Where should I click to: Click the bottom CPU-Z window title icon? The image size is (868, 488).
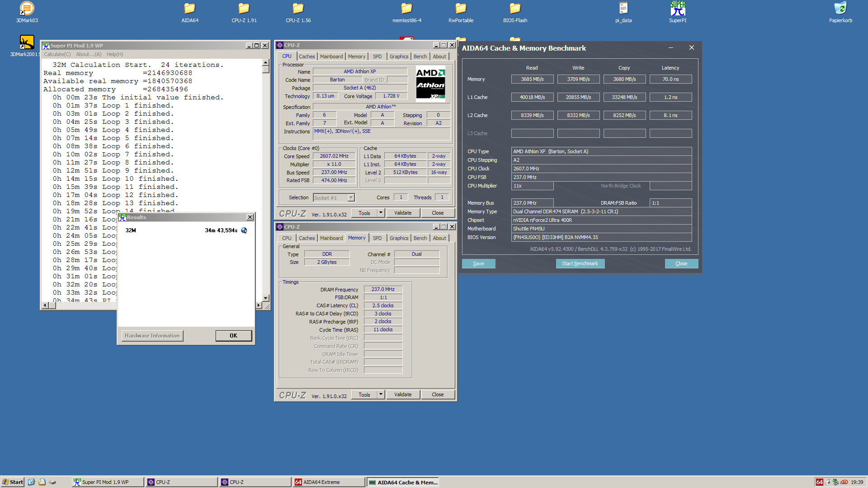pyautogui.click(x=280, y=227)
